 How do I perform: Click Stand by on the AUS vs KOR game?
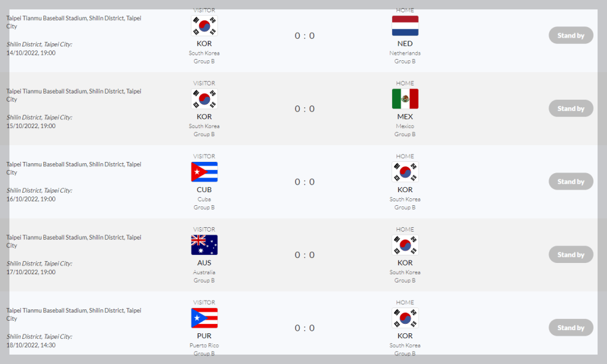(x=570, y=254)
